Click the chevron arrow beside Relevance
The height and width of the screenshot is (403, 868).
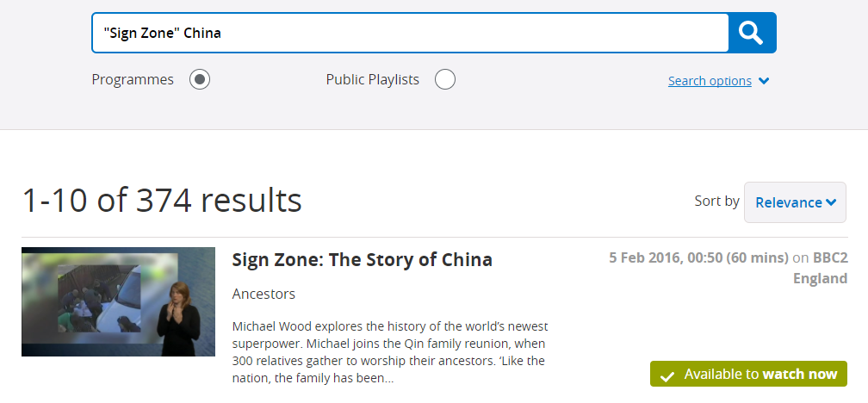(x=831, y=202)
